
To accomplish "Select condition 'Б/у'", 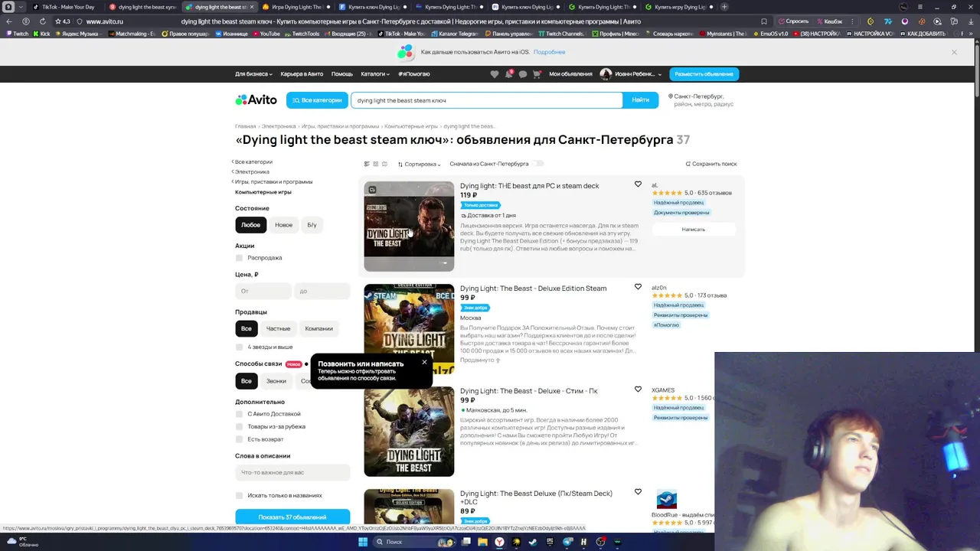I will click(x=312, y=225).
